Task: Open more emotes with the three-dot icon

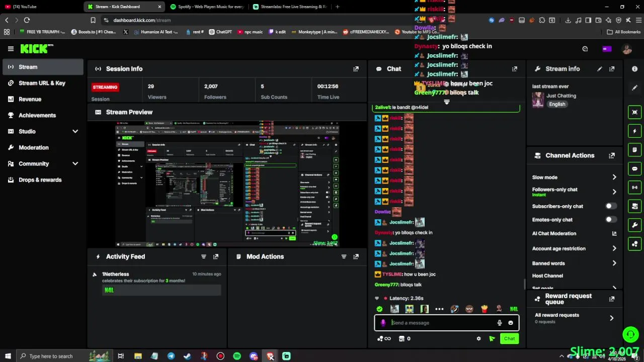Action: point(439,309)
